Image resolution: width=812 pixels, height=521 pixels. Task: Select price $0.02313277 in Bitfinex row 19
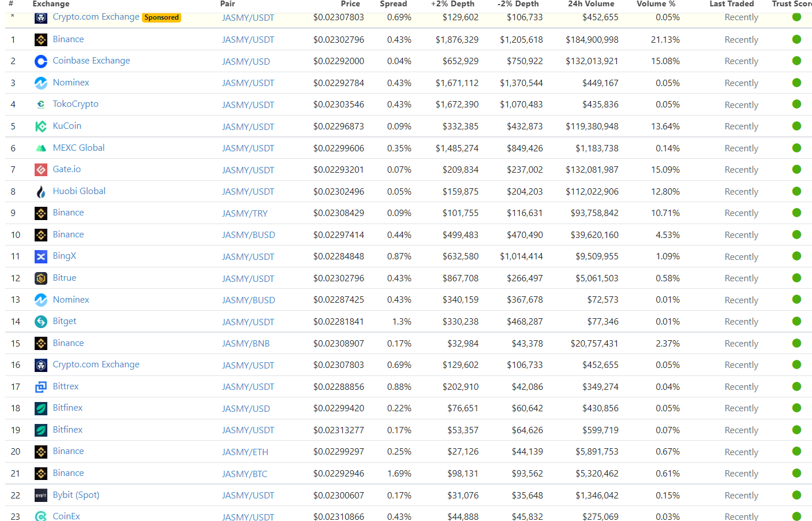[x=339, y=430]
